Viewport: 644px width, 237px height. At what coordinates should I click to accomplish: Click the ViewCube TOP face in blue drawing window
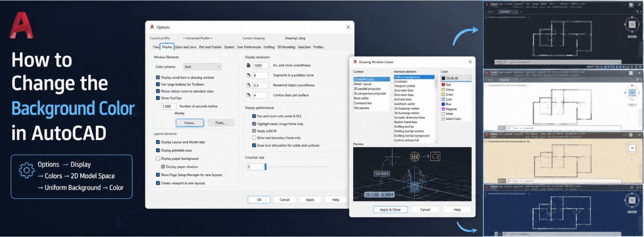click(x=632, y=199)
